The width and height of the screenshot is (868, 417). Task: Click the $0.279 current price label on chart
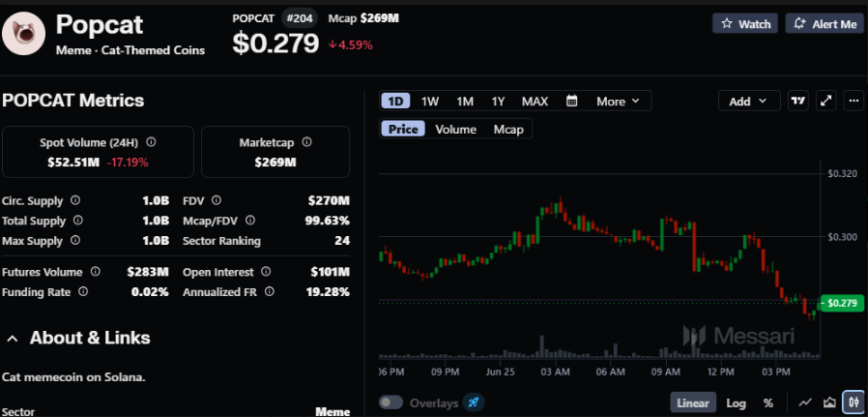point(842,303)
